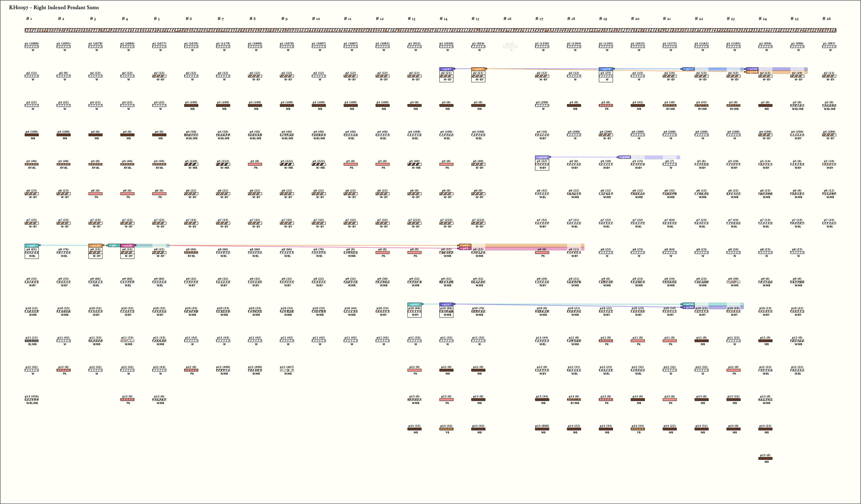Select the purple ←p160 marker in column 24
The height and width of the screenshot is (504, 861).
752,69
